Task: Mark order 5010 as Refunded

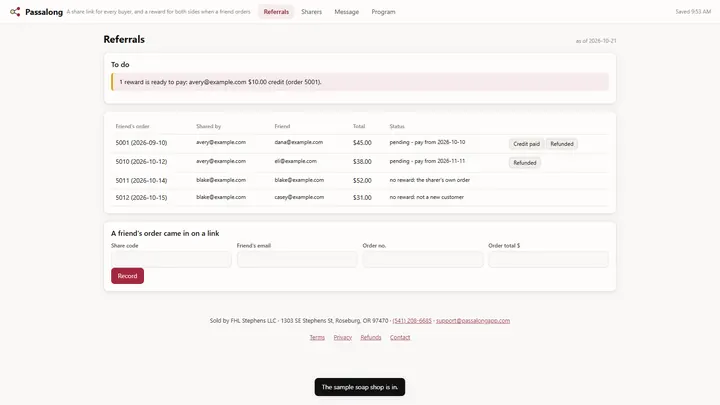Action: 524,163
